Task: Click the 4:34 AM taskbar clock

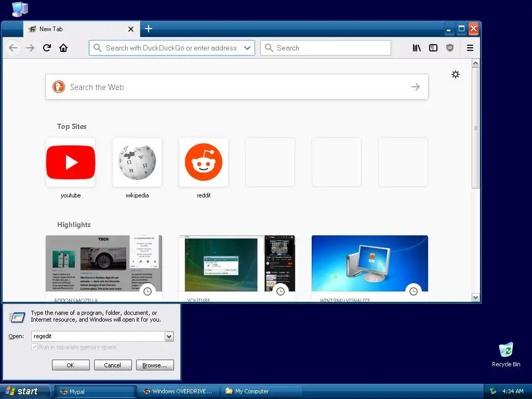Action: [x=513, y=391]
